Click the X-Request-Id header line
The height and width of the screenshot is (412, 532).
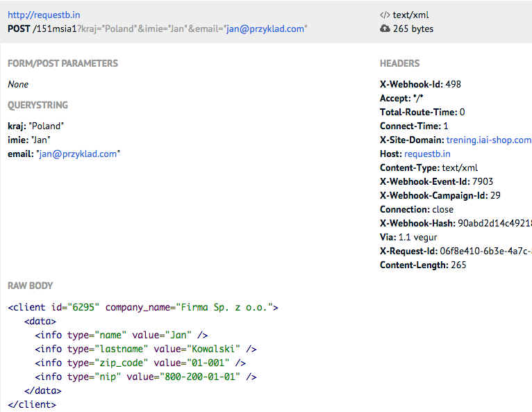[456, 251]
